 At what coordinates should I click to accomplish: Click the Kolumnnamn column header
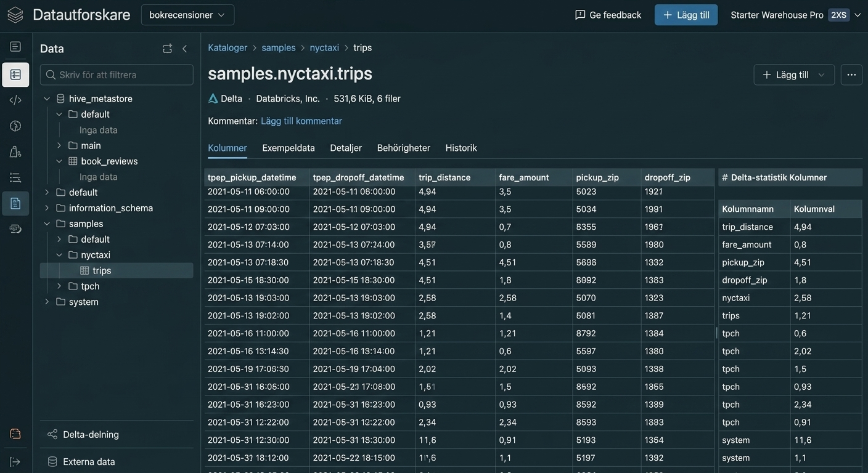pyautogui.click(x=754, y=209)
